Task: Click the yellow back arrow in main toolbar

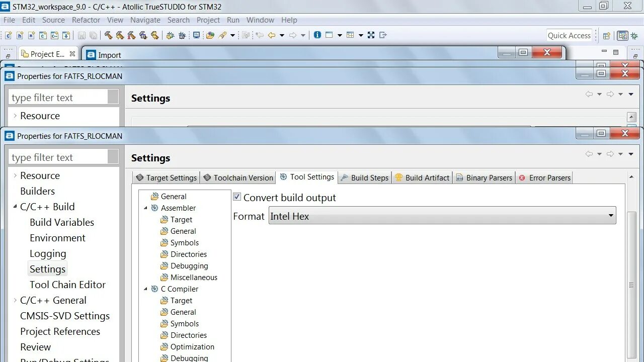Action: [272, 35]
